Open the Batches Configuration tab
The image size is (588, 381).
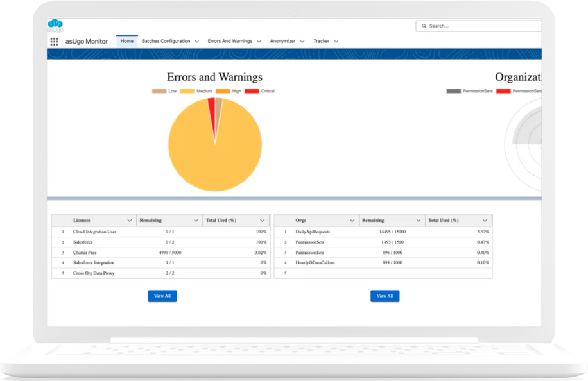(166, 41)
